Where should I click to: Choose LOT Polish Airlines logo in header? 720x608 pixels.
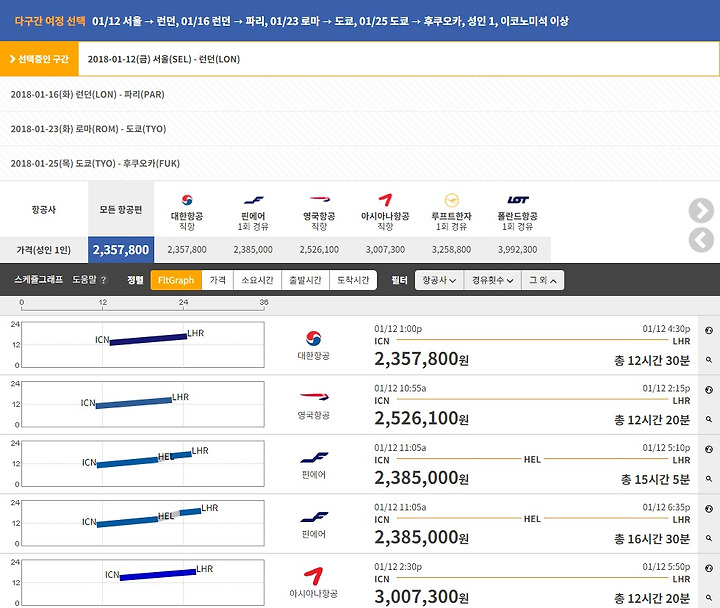[x=517, y=200]
